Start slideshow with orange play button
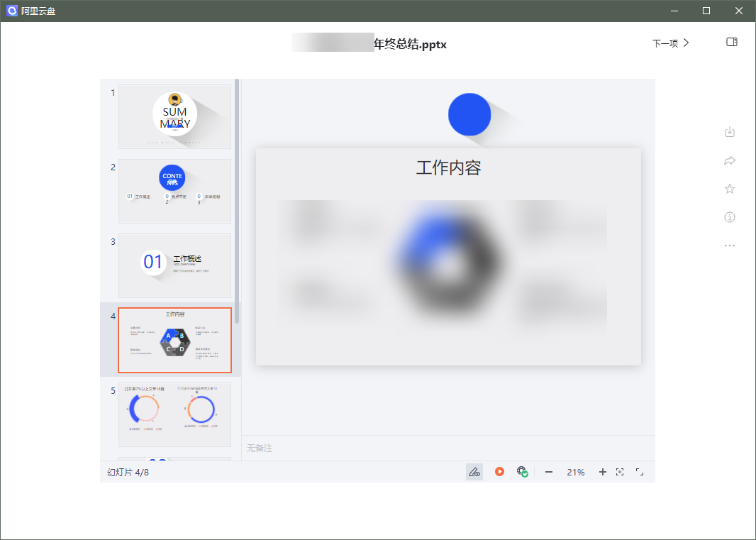756x540 pixels. coord(499,471)
